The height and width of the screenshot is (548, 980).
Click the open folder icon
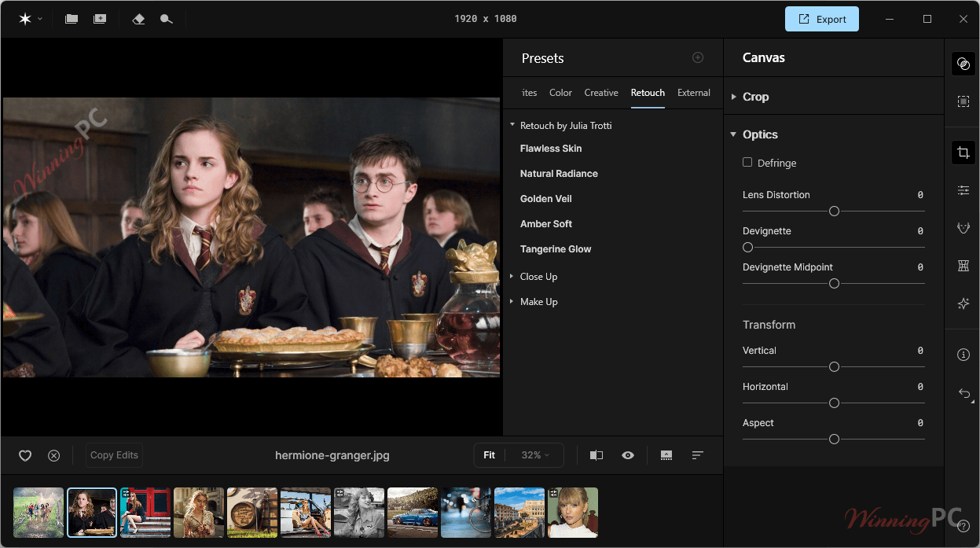(72, 19)
